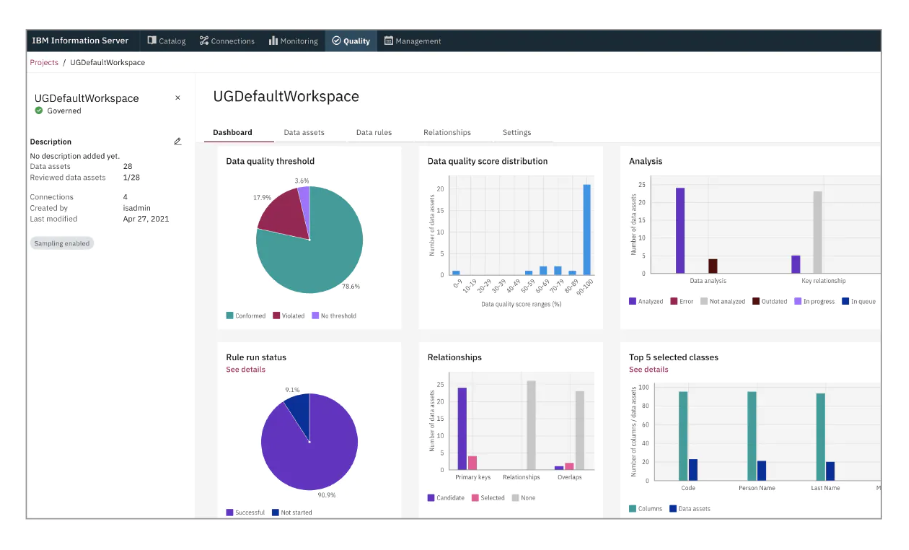Click the Governed green check icon

coord(39,111)
